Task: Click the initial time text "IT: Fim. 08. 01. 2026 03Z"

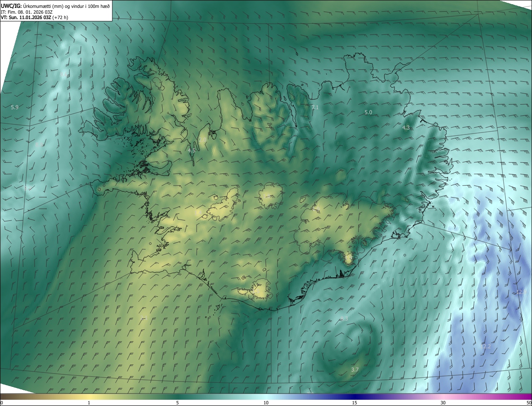Action: coord(27,12)
